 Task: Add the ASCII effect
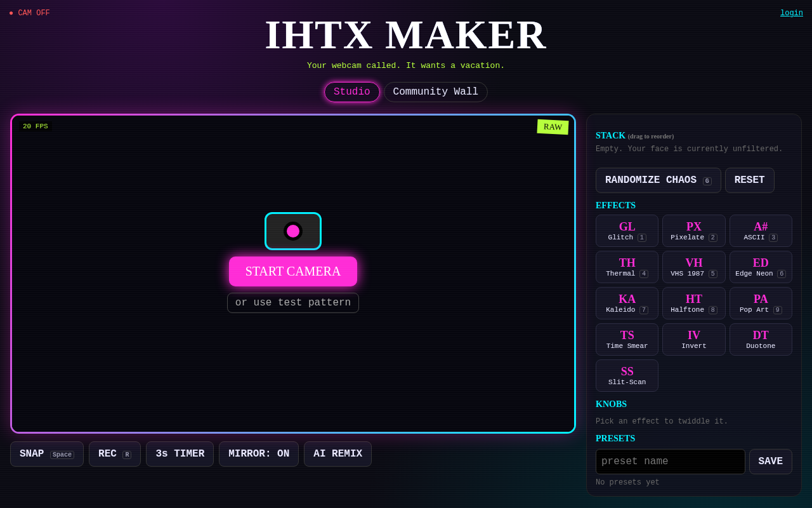pyautogui.click(x=761, y=231)
